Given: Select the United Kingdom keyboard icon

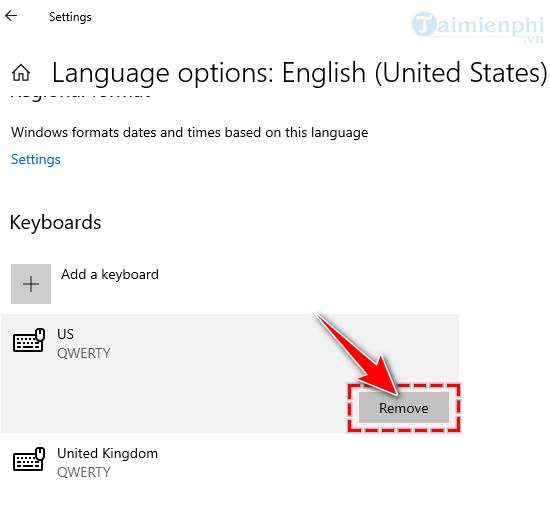Looking at the screenshot, I should (x=29, y=459).
